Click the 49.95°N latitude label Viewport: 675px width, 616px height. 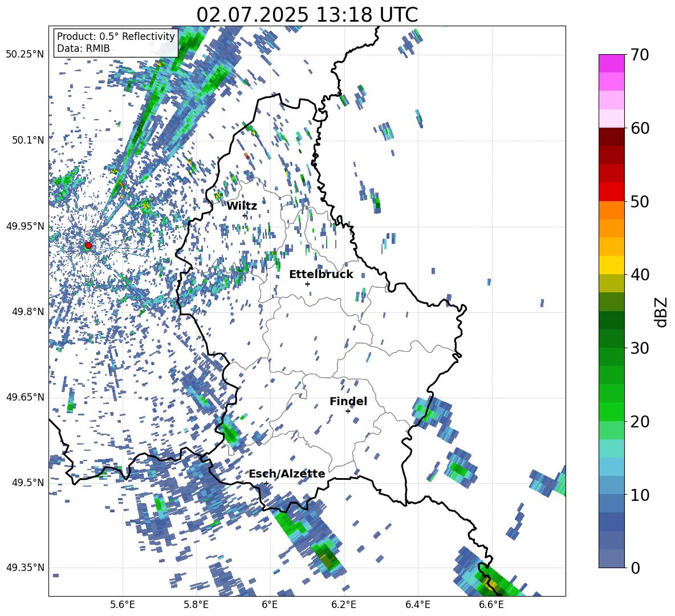25,226
